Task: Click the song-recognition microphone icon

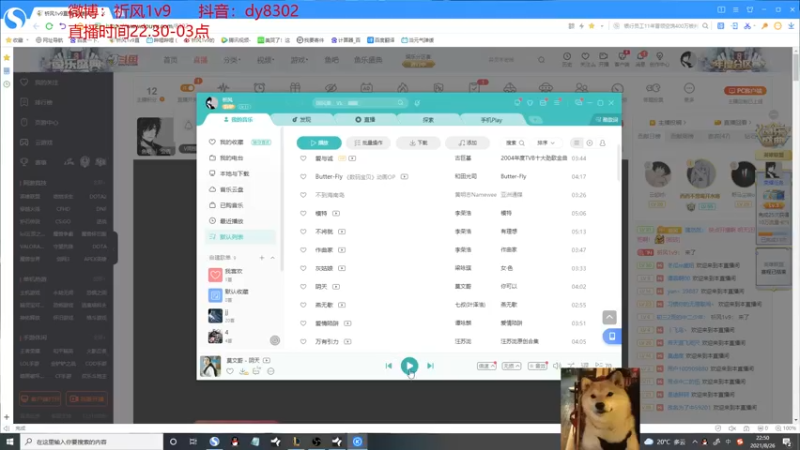Action: pos(417,103)
